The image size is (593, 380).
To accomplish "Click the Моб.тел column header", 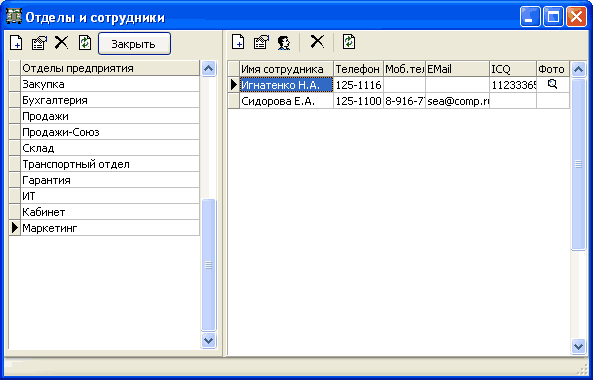I will point(404,69).
